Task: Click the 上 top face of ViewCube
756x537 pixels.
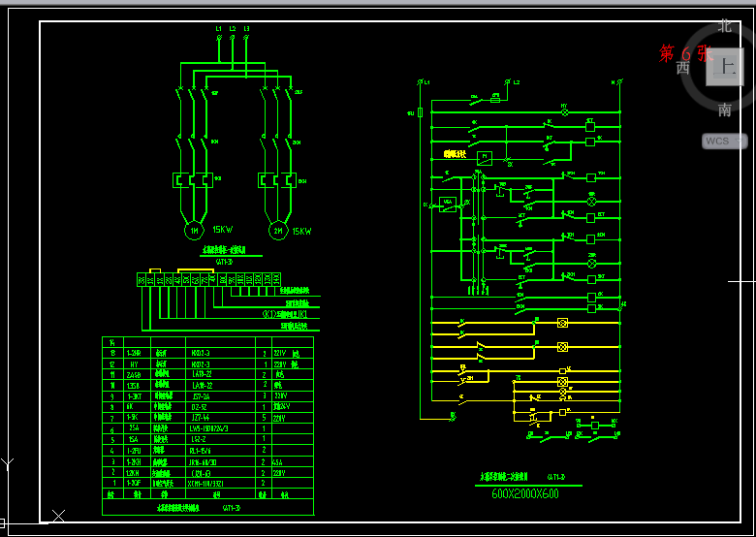Action: tap(725, 67)
